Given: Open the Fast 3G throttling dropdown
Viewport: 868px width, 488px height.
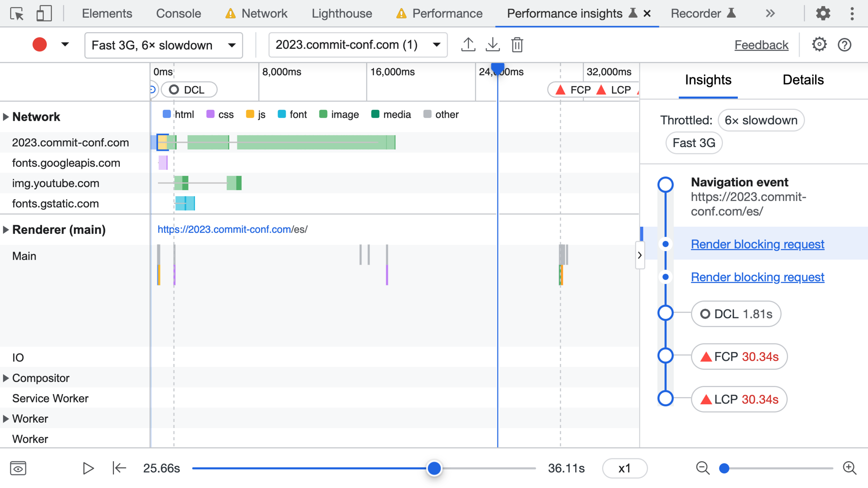Looking at the screenshot, I should pos(163,45).
